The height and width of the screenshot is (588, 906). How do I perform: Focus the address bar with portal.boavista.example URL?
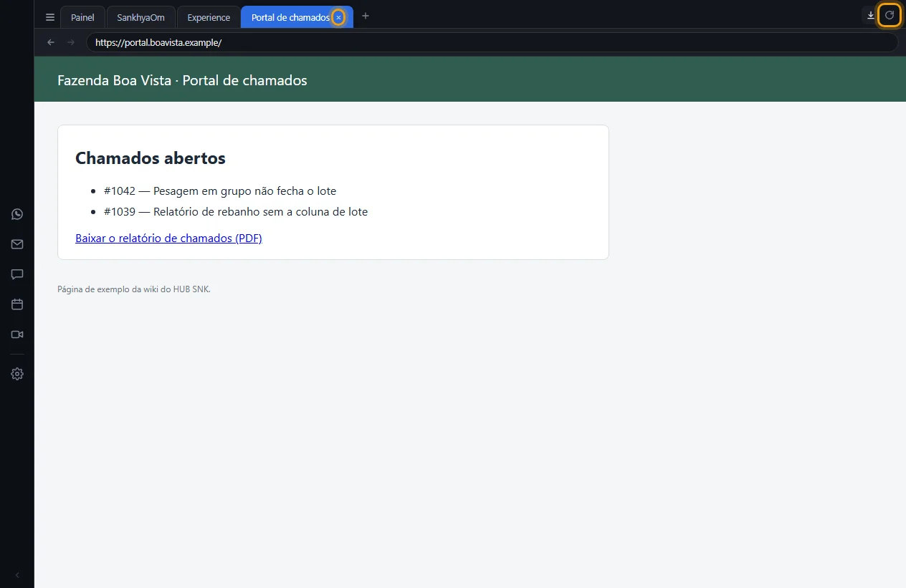click(492, 42)
